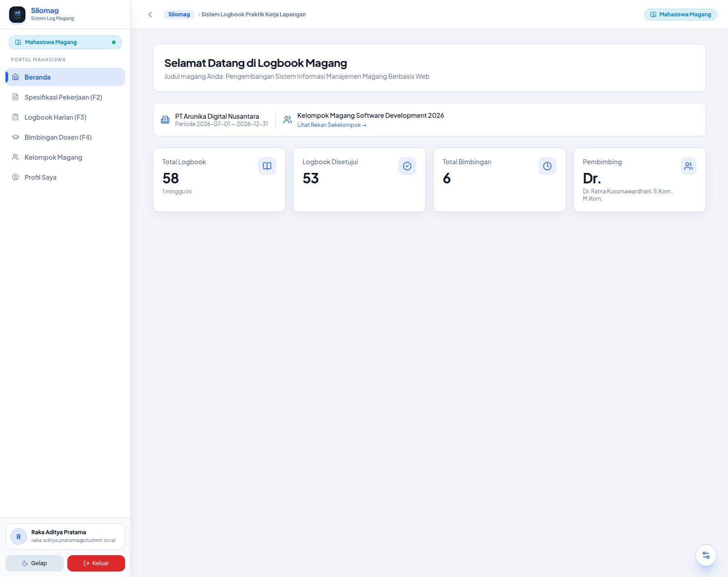Click the heading Selamat Datang di Logbook Magang

256,63
